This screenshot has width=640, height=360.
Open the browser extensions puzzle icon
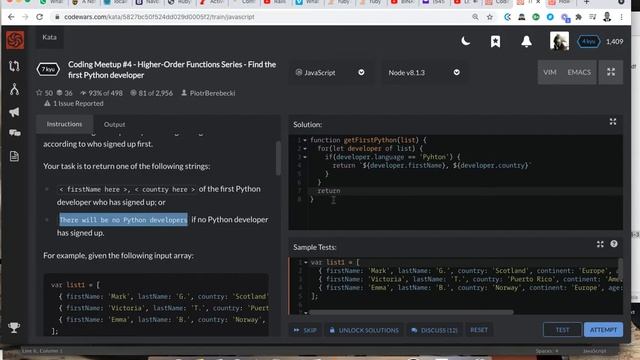coord(578,17)
